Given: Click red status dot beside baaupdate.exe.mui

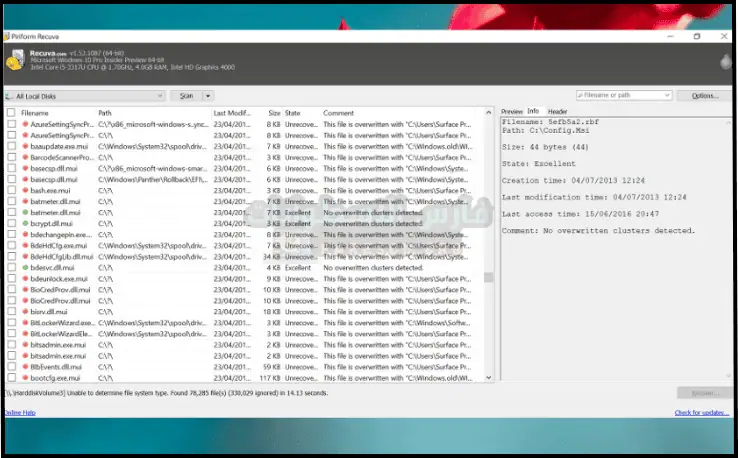Looking at the screenshot, I should point(25,146).
